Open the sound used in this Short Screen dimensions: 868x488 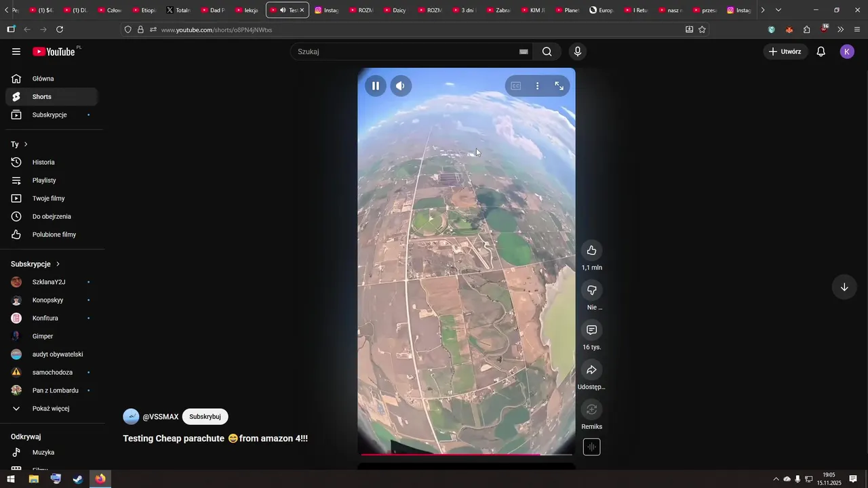point(591,447)
